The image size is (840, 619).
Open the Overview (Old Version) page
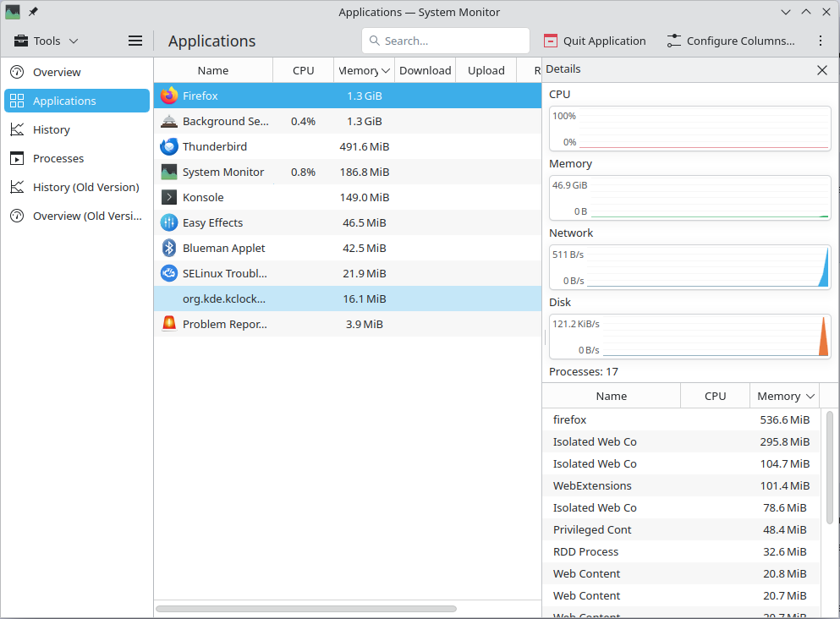pyautogui.click(x=77, y=216)
